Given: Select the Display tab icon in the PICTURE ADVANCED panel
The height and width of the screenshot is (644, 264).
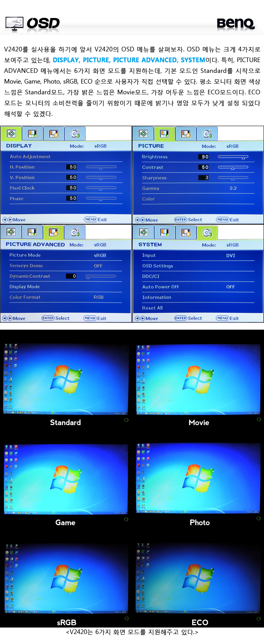Looking at the screenshot, I should click(x=11, y=232).
